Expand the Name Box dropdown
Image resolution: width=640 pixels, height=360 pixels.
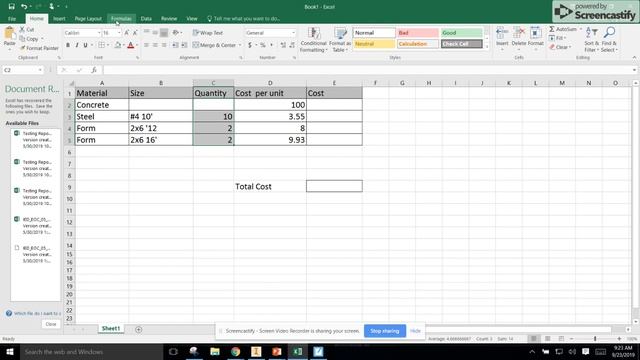tap(40, 70)
